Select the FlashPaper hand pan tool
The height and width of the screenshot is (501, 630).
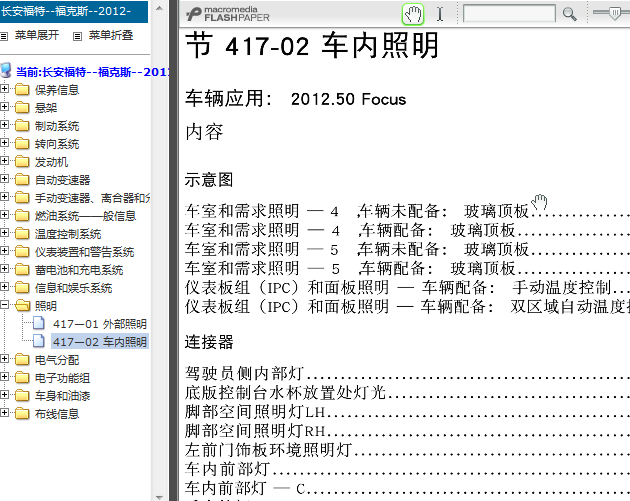point(413,14)
